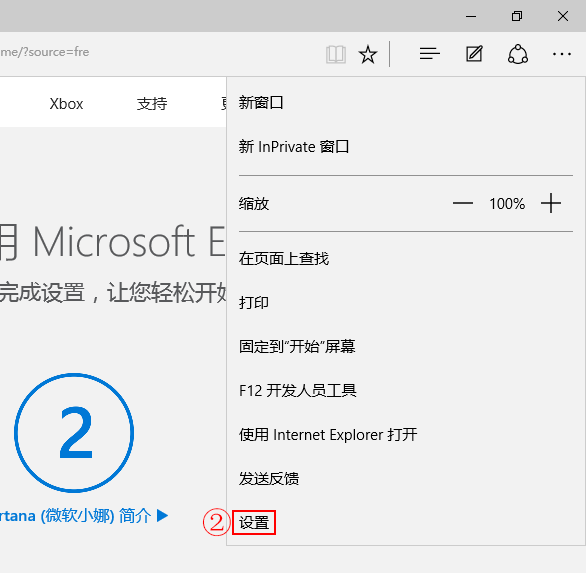Open the 支持 navigation link

click(152, 104)
